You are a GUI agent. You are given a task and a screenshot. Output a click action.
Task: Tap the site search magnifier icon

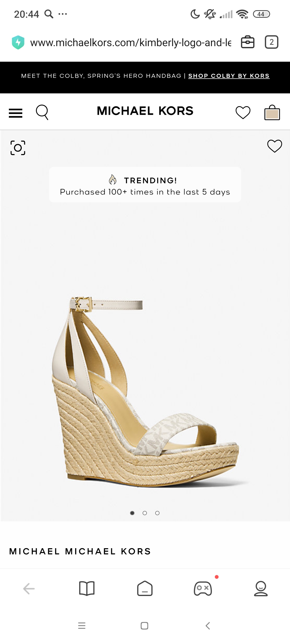pyautogui.click(x=42, y=112)
